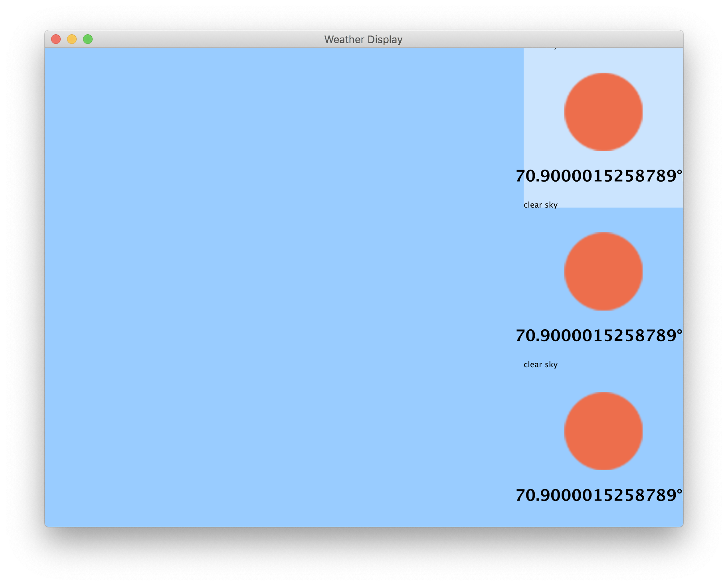This screenshot has height=586, width=728.
Task: Select the clear sky description in the middle entry
Action: [x=541, y=364]
